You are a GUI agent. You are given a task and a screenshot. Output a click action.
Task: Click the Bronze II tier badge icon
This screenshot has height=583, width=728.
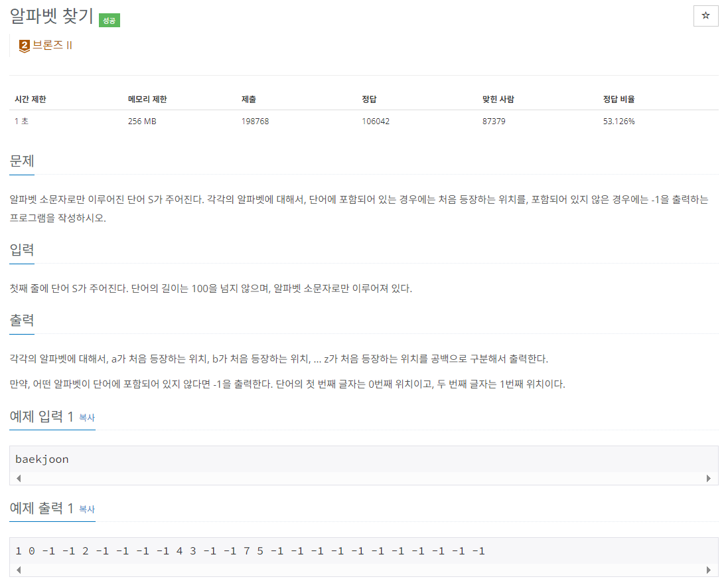point(24,46)
